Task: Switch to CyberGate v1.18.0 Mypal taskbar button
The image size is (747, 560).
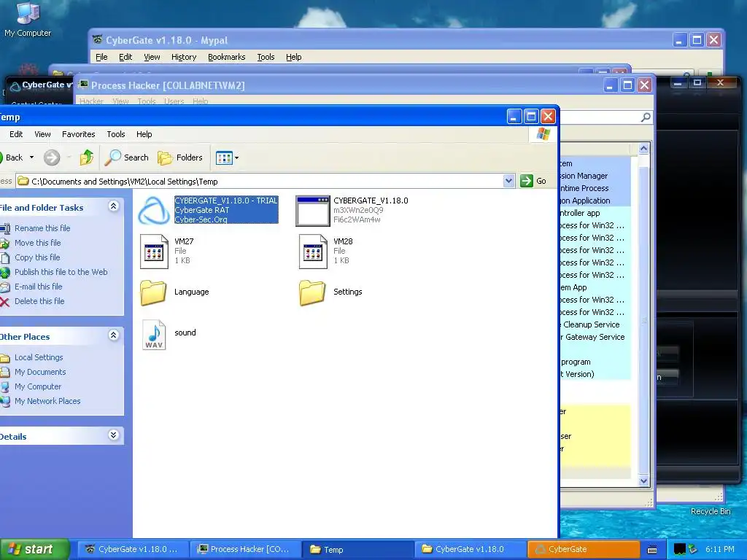Action: (133, 550)
